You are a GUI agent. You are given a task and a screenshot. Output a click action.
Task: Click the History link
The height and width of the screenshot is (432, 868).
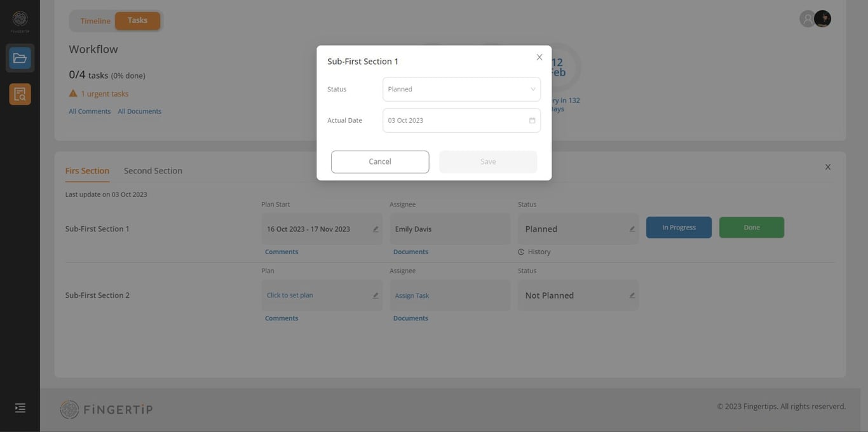(x=539, y=252)
